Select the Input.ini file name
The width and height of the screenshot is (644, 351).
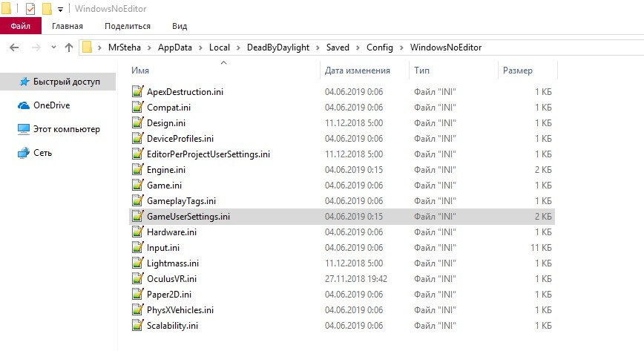point(163,247)
